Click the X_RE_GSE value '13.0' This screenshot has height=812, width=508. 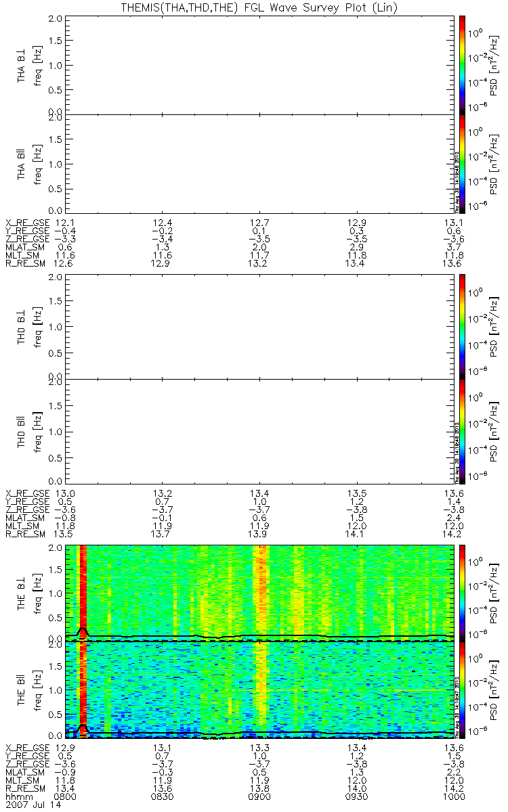(x=66, y=493)
